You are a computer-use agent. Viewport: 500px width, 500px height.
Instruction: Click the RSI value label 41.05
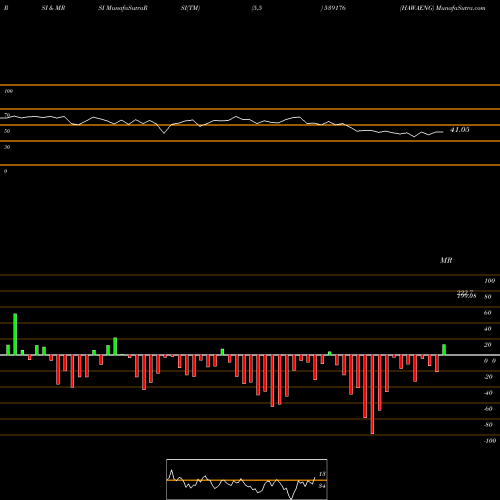coord(460,130)
